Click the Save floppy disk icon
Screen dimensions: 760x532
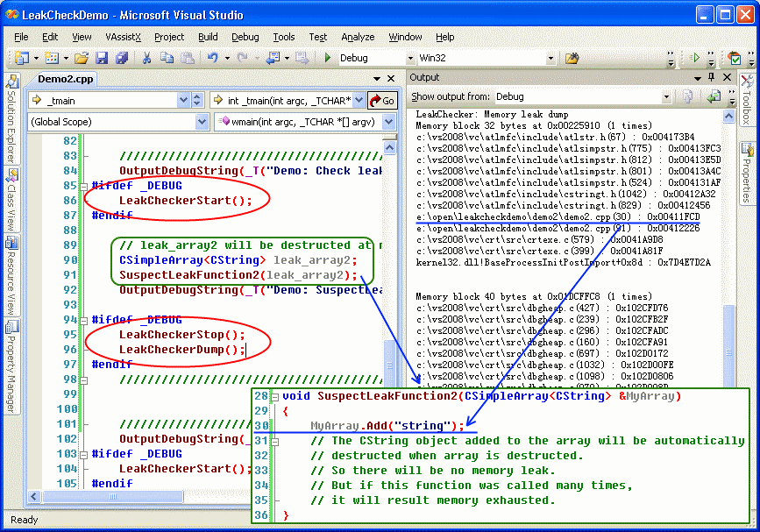pos(102,58)
